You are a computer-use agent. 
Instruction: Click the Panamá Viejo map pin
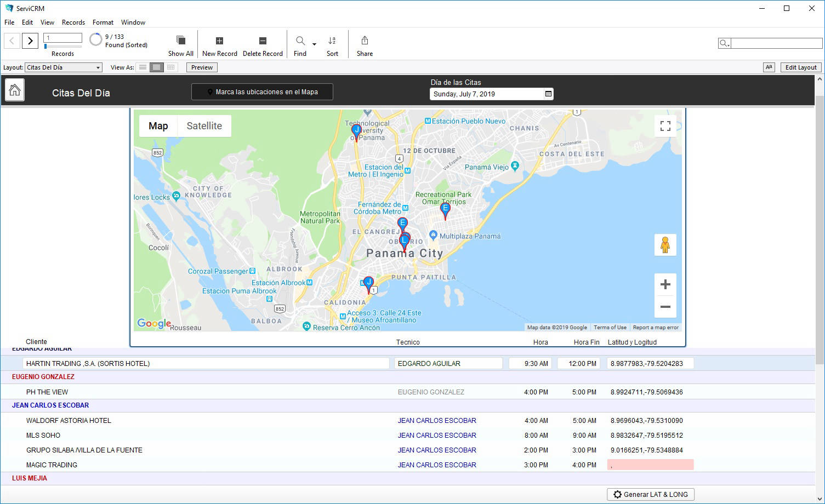(x=515, y=165)
